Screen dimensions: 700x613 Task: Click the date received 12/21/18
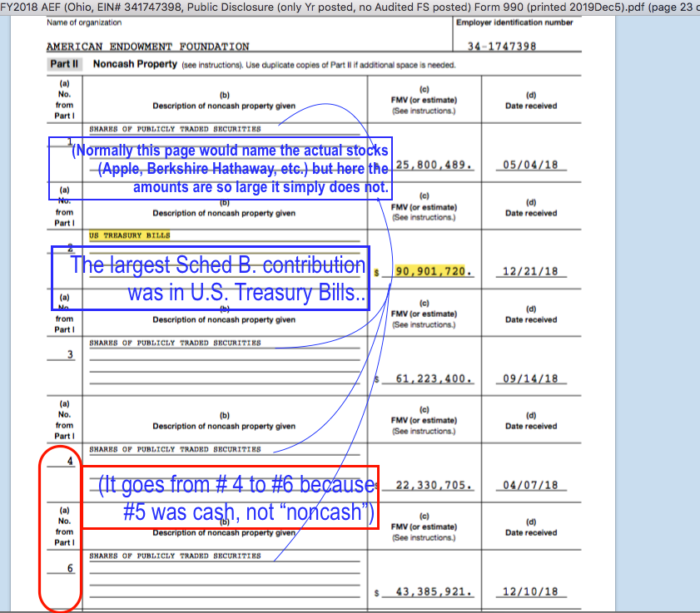[530, 272]
